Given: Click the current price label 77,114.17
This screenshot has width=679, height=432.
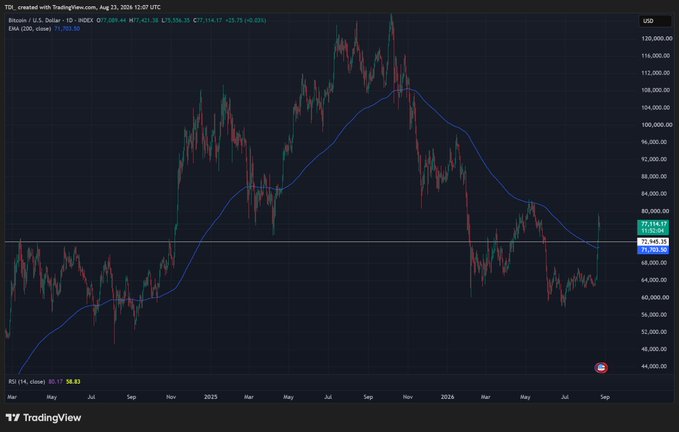Looking at the screenshot, I should point(653,224).
